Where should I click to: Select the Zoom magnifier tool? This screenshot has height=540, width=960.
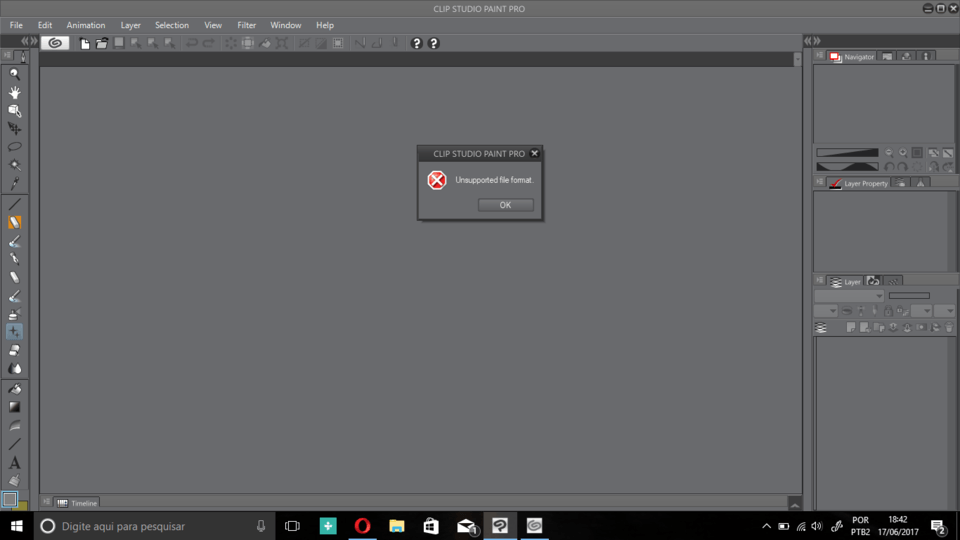coord(15,74)
